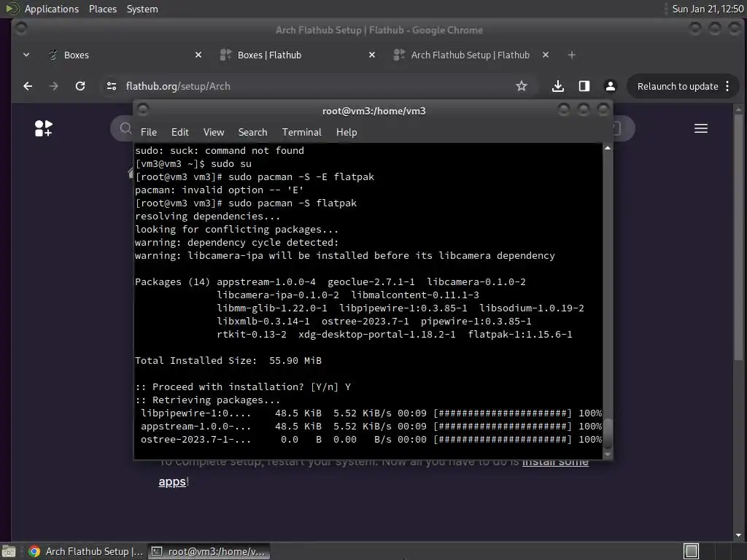Bookmark this page with the star
Screen dimensions: 747x560
[521, 86]
